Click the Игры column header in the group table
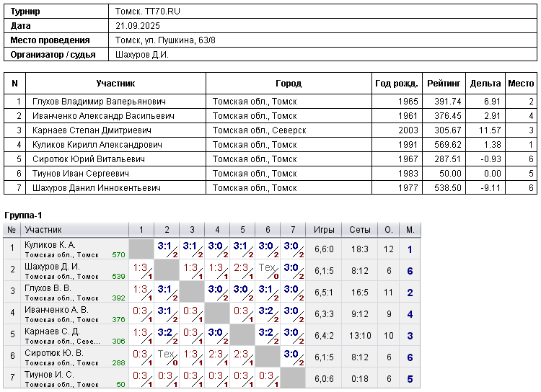 tap(324, 230)
